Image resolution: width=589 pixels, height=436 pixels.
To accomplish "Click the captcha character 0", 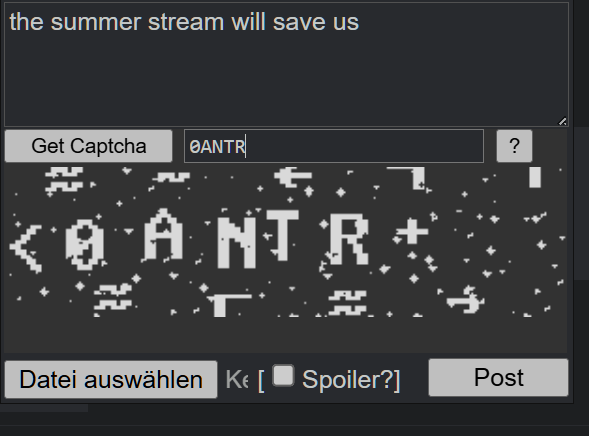I will (x=85, y=244).
